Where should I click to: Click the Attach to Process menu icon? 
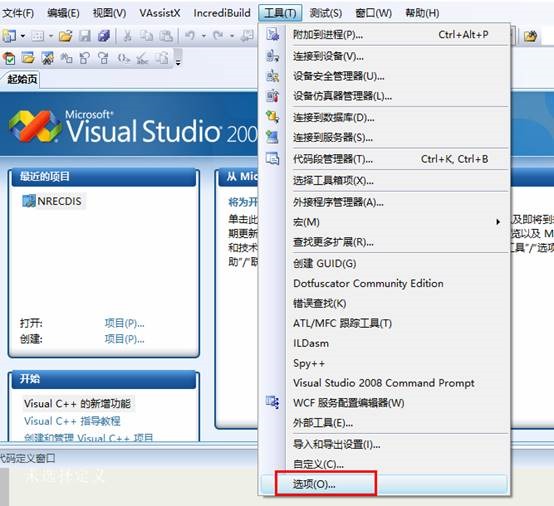pyautogui.click(x=272, y=35)
